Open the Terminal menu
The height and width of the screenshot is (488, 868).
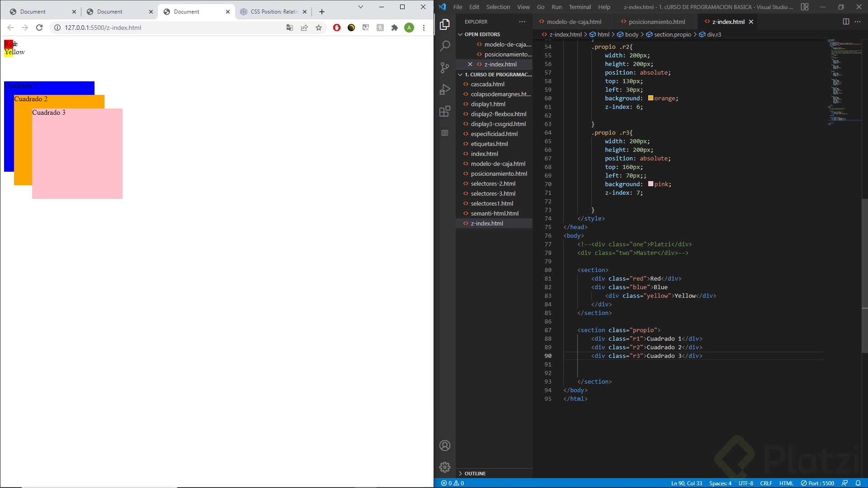[580, 7]
